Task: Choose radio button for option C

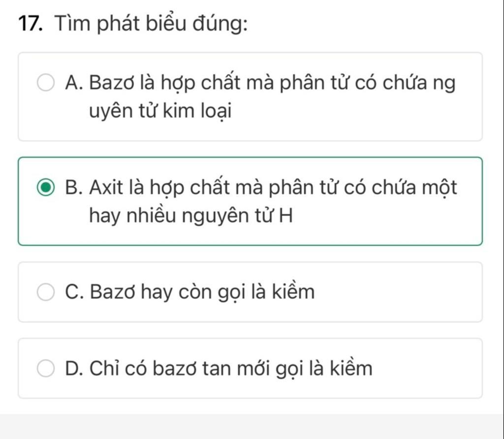Action: [47, 292]
